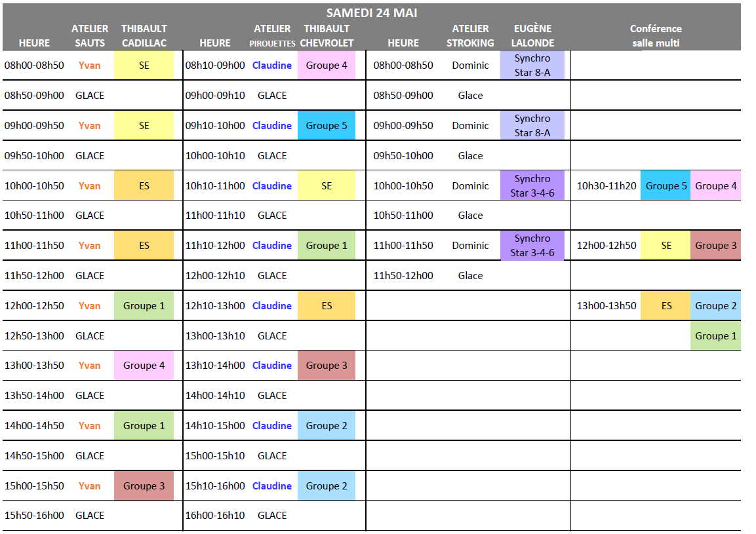The width and height of the screenshot is (756, 534).
Task: Select the 14h10-15h00 time cell
Action: click(x=215, y=426)
